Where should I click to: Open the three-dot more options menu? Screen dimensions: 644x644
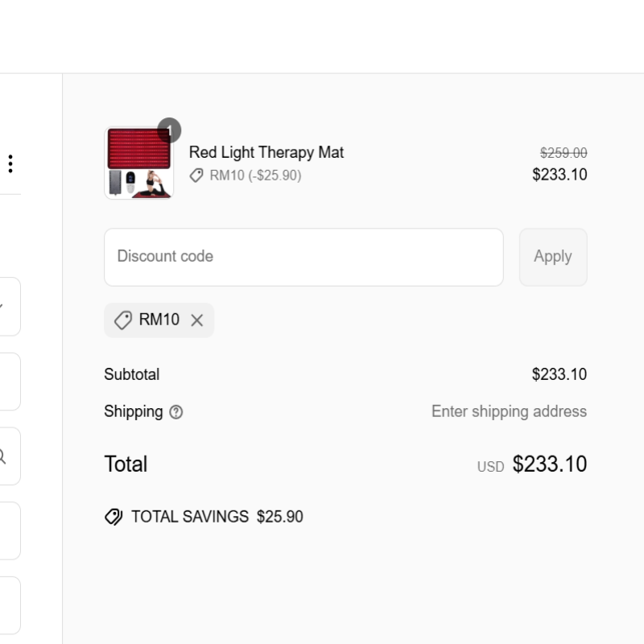[x=10, y=164]
